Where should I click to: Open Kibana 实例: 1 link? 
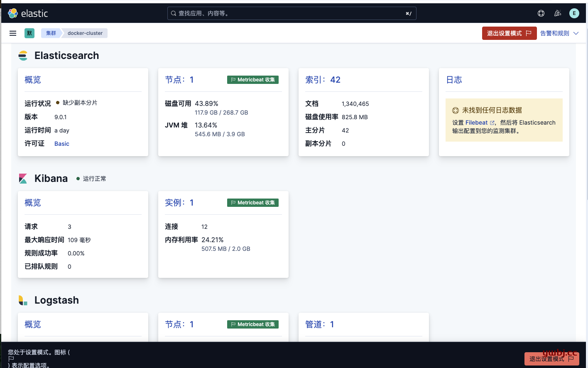(179, 203)
